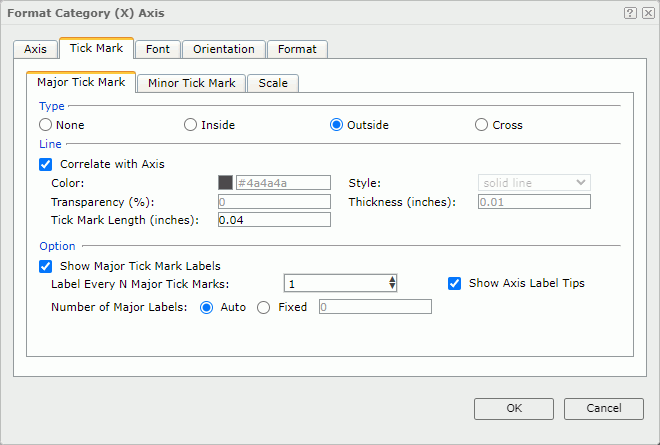The image size is (660, 445).
Task: Close the Format Category (X) Axis dialog
Action: (x=648, y=13)
